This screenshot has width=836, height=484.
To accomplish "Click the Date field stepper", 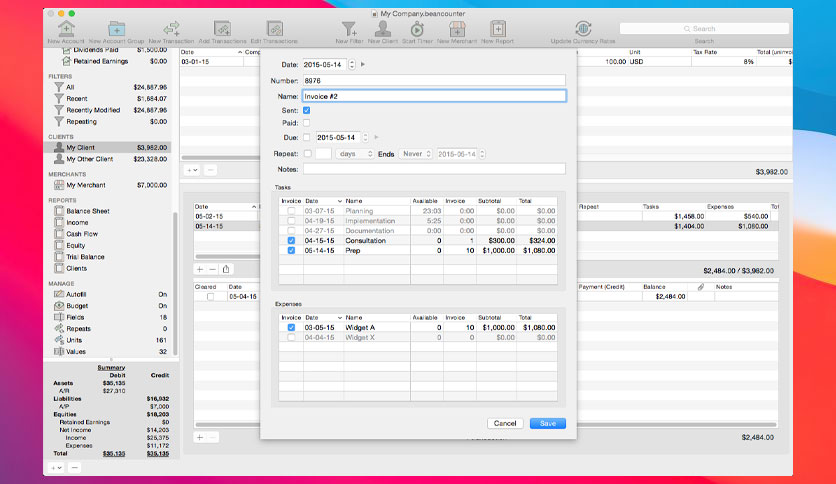I will pyautogui.click(x=352, y=64).
